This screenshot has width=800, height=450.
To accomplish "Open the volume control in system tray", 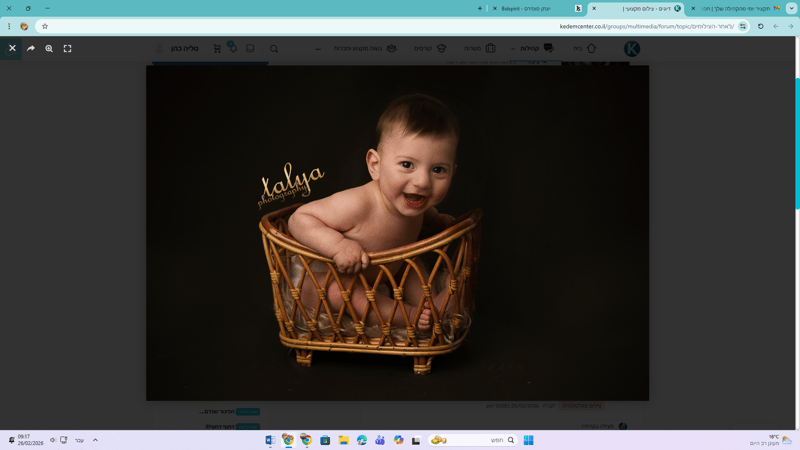I will coord(53,440).
